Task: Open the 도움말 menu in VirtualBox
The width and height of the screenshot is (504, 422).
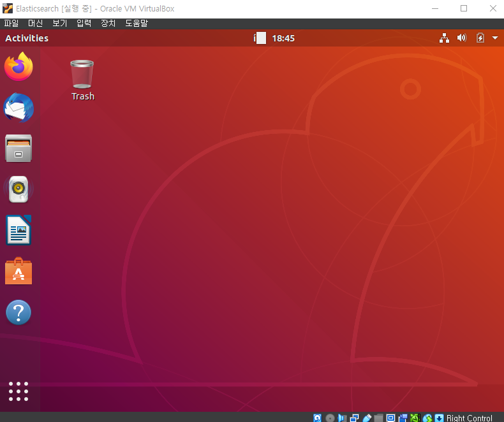Action: (x=137, y=23)
